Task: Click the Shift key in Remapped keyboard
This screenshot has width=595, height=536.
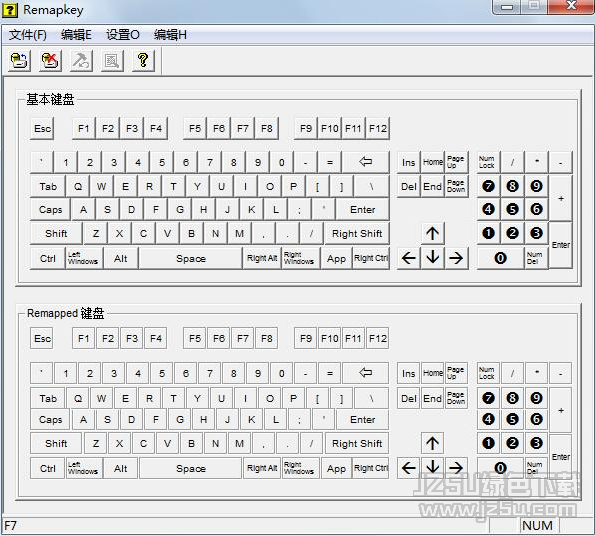Action: 56,443
